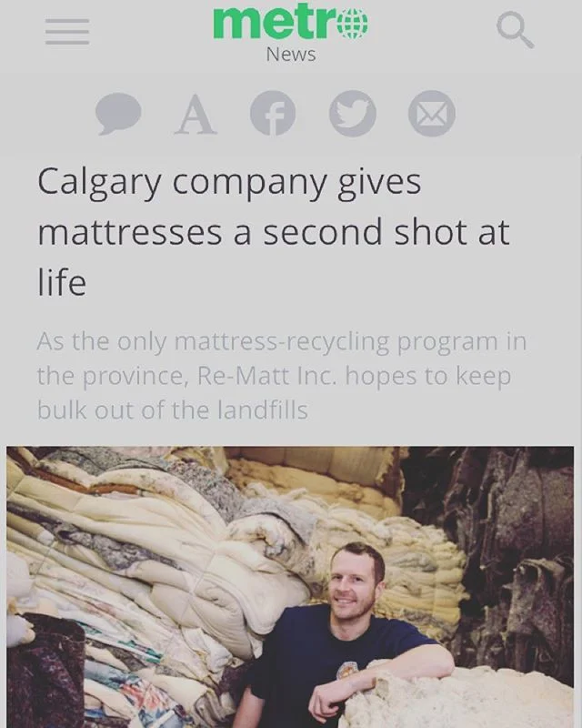Open the article photo of stacked mattresses
Image resolution: width=582 pixels, height=728 pixels.
point(290,587)
